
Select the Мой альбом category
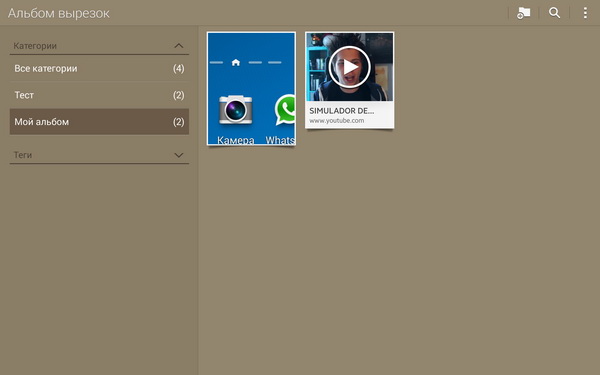pos(99,122)
